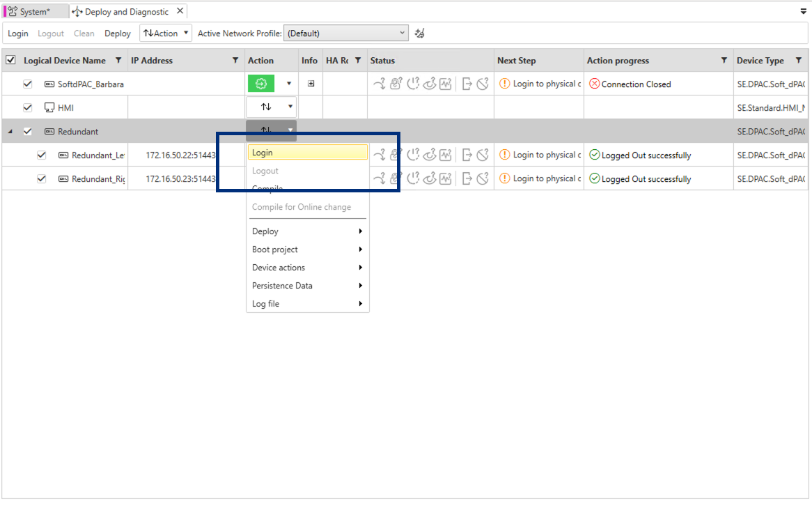Click the waveform diagnostic icon for SoftdPAC_Barbara
Viewport: 812px width, 506px height.
(446, 84)
